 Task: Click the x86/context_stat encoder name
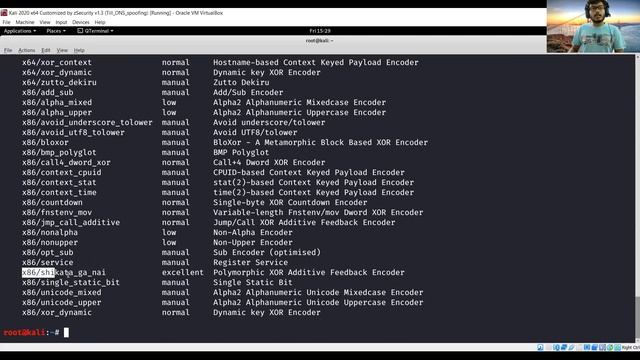click(x=59, y=182)
